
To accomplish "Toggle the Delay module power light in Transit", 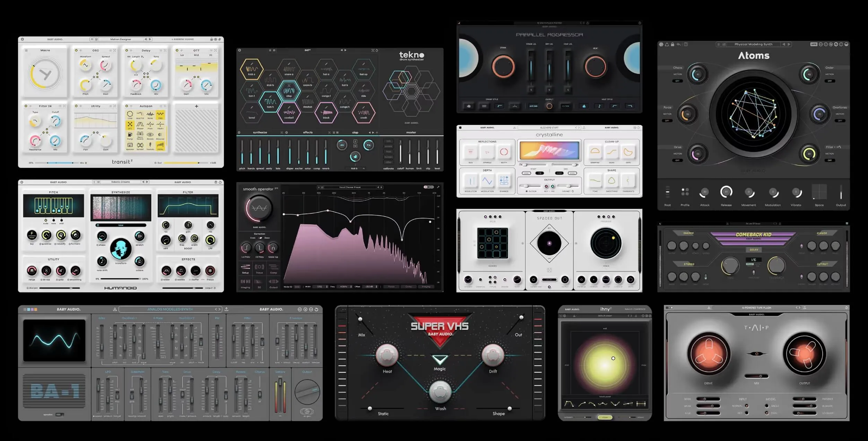I will (x=127, y=50).
